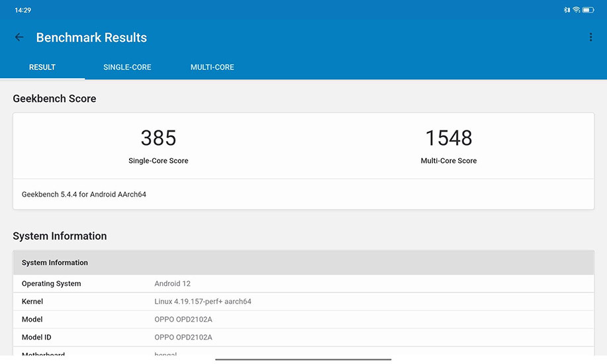Tap the Bluetooth status icon

click(x=567, y=10)
